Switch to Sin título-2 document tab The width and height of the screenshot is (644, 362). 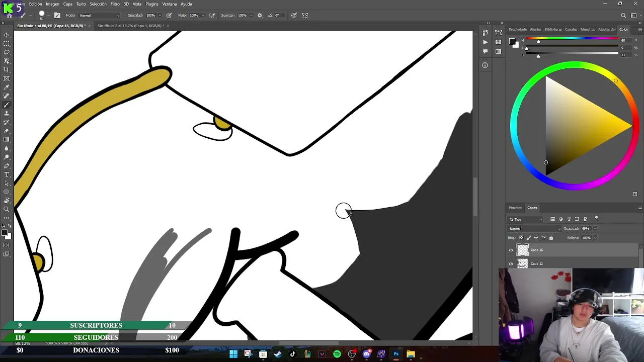point(130,26)
